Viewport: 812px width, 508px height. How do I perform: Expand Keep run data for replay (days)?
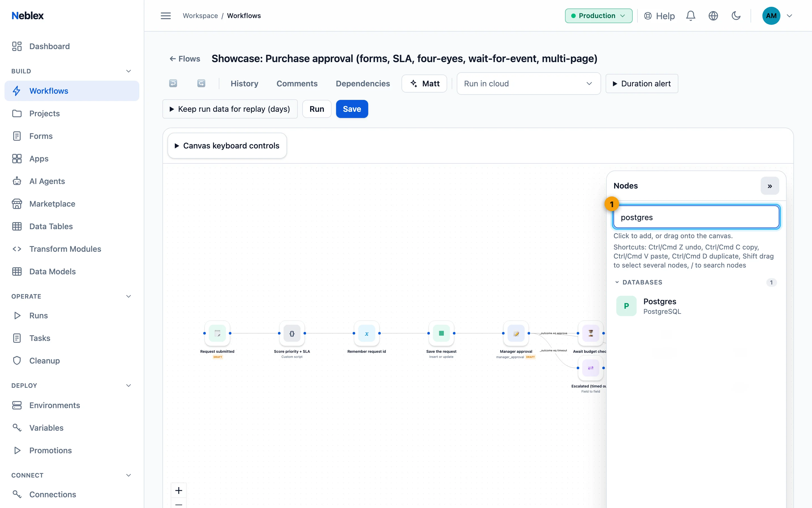230,109
